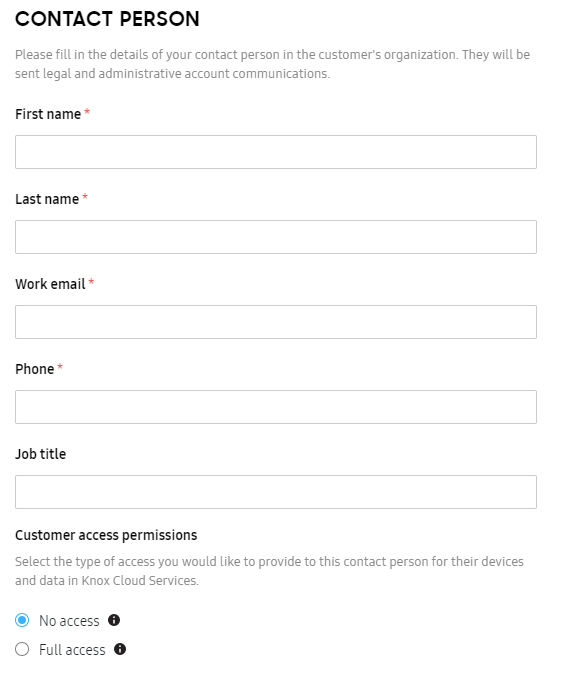This screenshot has width=577, height=680.
Task: Click the Job title label
Action: coord(41,454)
